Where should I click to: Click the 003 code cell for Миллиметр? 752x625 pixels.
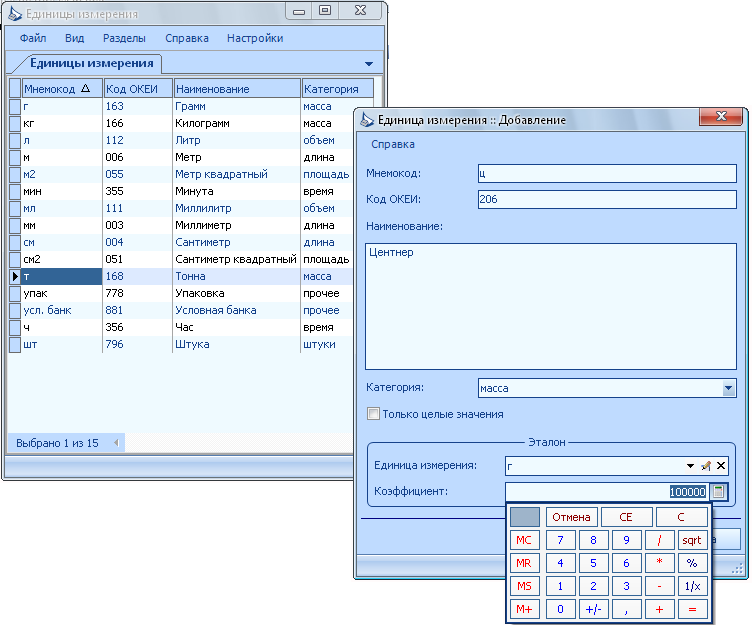(x=137, y=225)
